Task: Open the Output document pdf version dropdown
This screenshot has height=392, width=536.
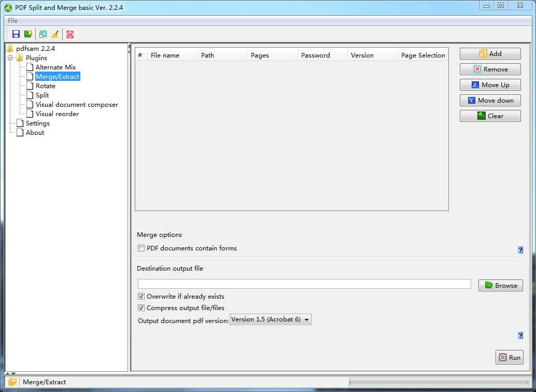Action: click(271, 319)
